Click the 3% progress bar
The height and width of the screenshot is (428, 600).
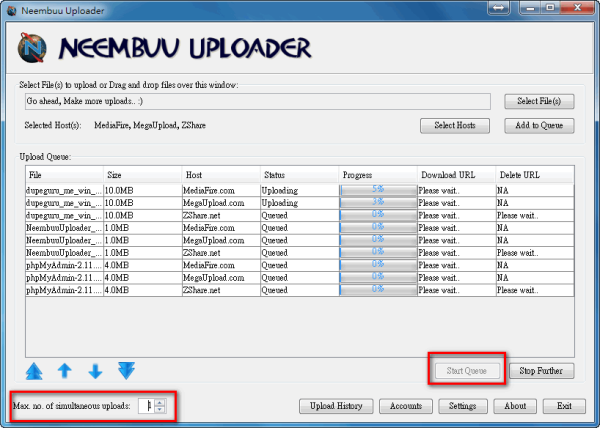[378, 203]
